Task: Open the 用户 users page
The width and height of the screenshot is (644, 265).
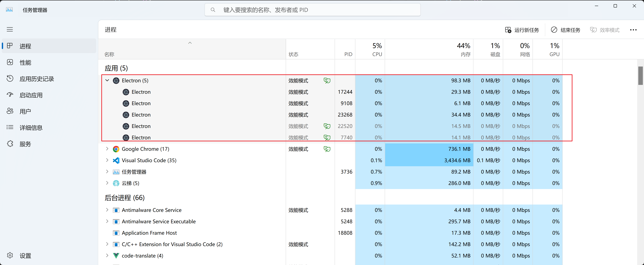Action: (x=49, y=111)
